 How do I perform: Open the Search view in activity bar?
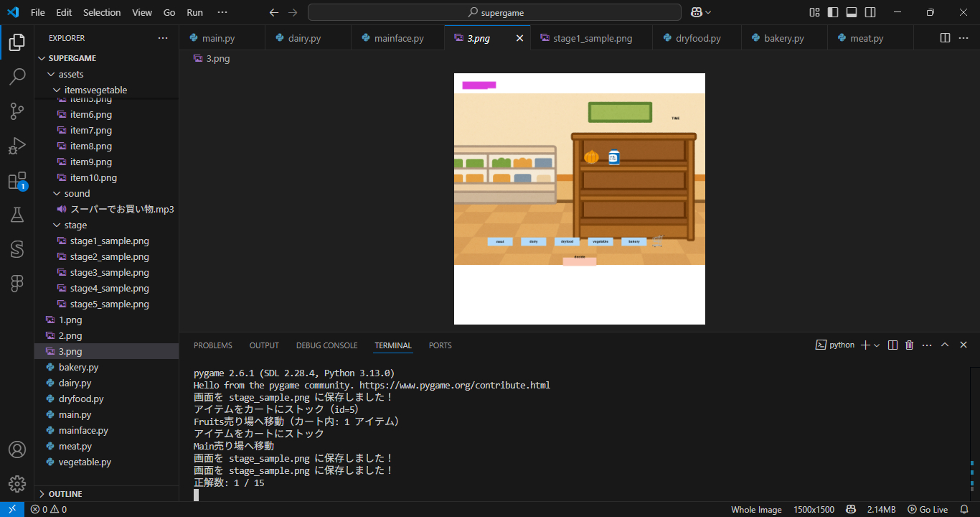click(x=17, y=77)
